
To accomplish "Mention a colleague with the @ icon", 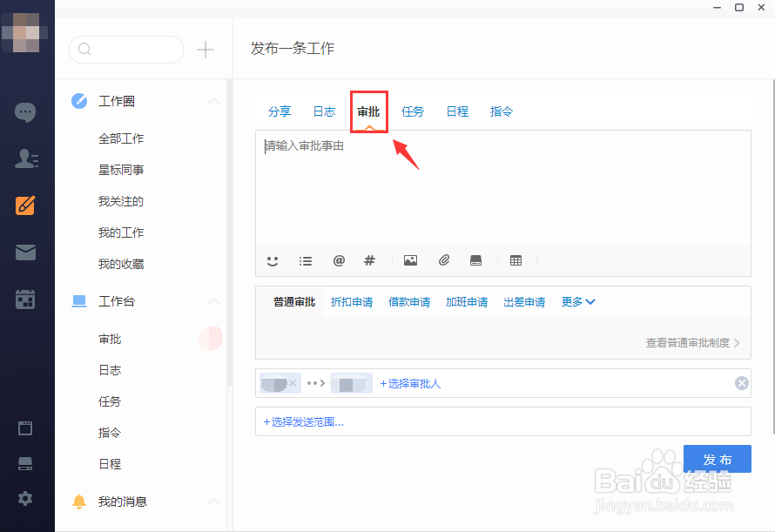I will pos(339,260).
